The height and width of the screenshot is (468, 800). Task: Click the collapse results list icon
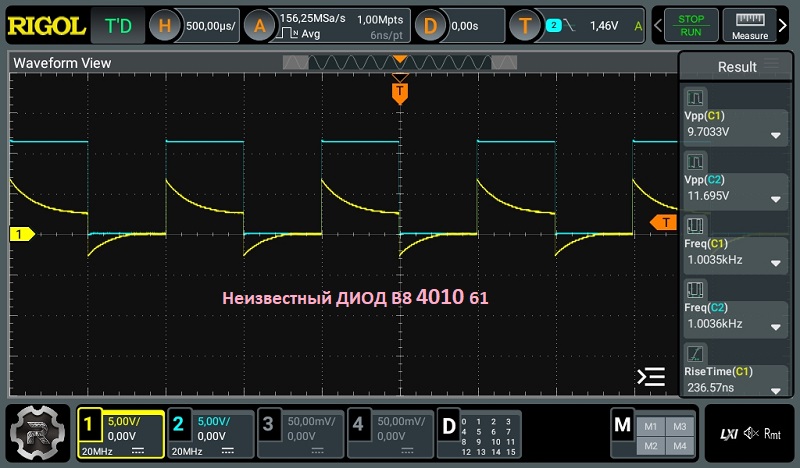tap(651, 376)
